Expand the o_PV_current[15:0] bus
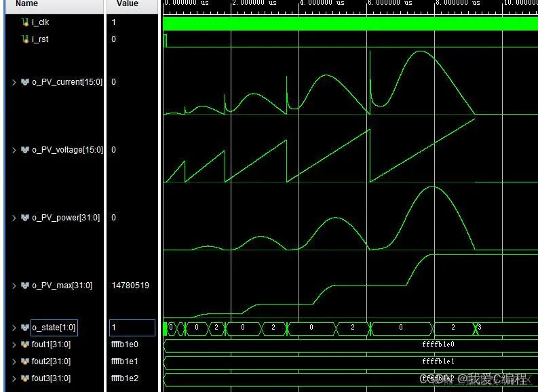538x392 pixels. (x=14, y=82)
